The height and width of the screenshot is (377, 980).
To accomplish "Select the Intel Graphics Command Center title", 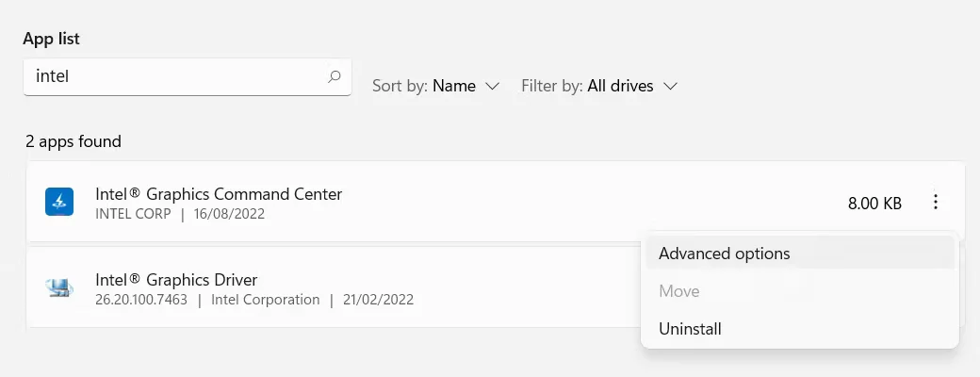I will 219,194.
